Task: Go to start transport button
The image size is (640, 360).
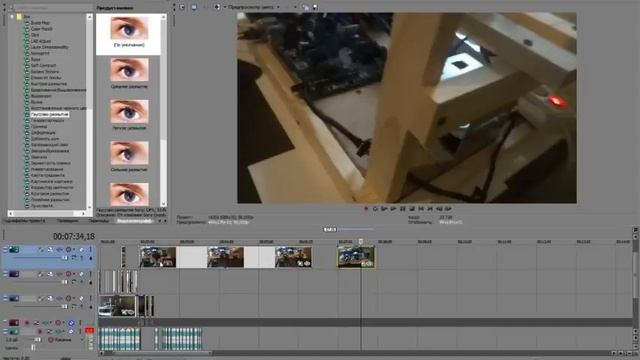Action: (x=421, y=209)
